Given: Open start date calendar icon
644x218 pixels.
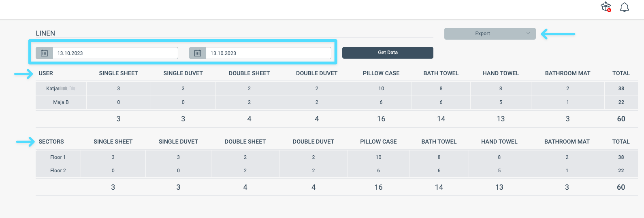Looking at the screenshot, I should (x=44, y=53).
